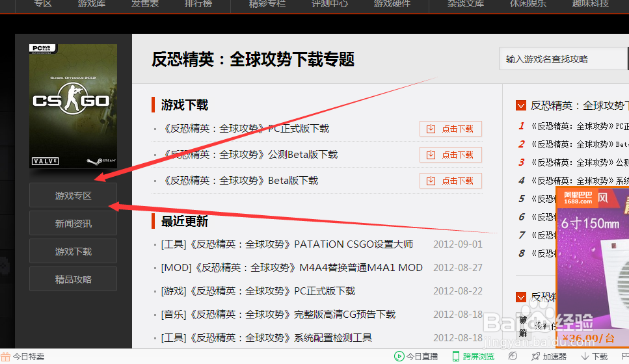
Task: Click the 2012-09-01 date text
Action: 458,244
